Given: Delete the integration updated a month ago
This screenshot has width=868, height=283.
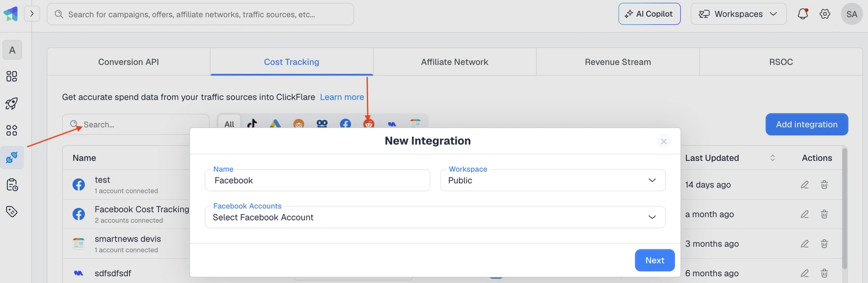Looking at the screenshot, I should (x=824, y=214).
